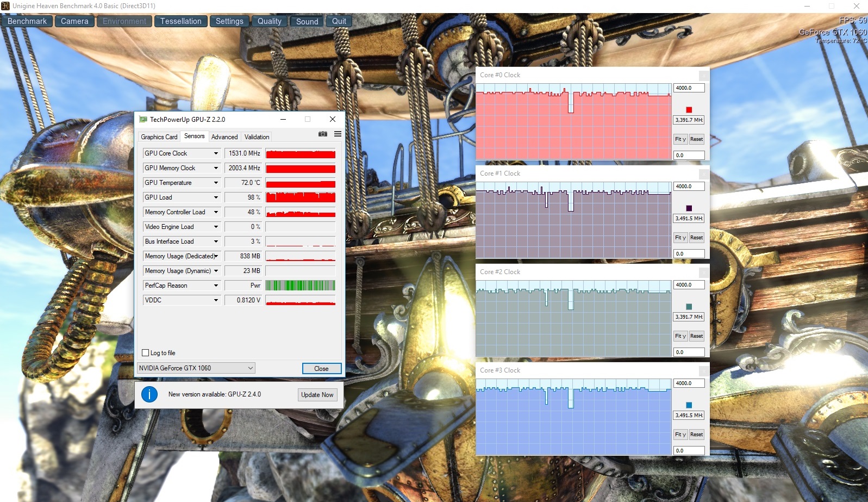Click Fit y on Core #2 Clock
Viewport: 868px width, 502px height.
click(x=680, y=336)
